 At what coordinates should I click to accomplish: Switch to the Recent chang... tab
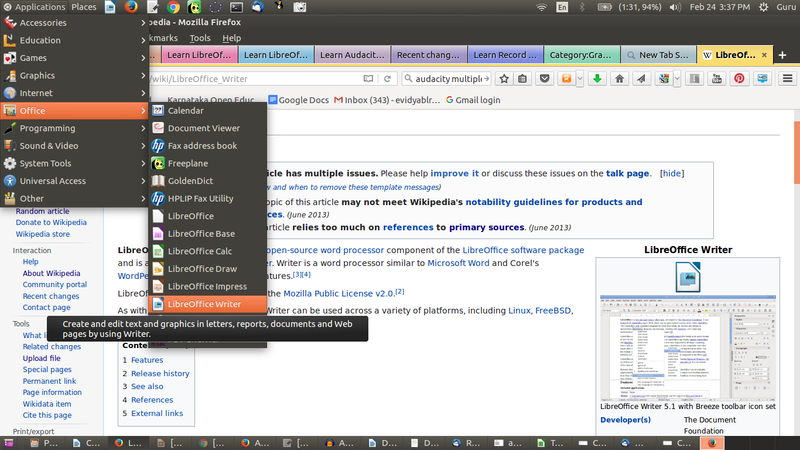429,55
